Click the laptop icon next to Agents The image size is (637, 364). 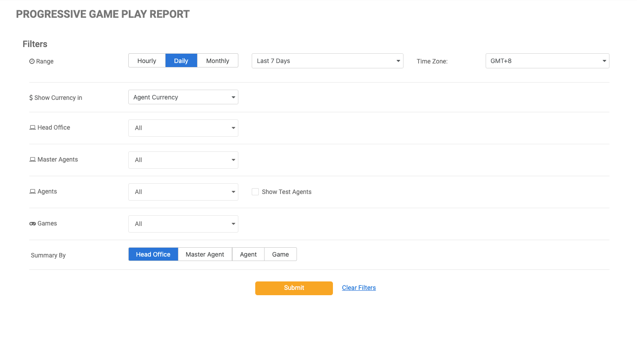32,191
